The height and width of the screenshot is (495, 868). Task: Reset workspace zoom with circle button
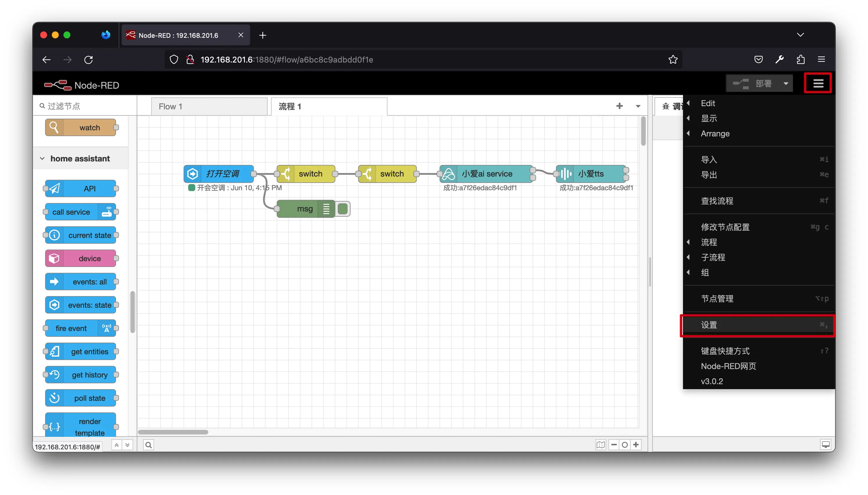tap(625, 445)
